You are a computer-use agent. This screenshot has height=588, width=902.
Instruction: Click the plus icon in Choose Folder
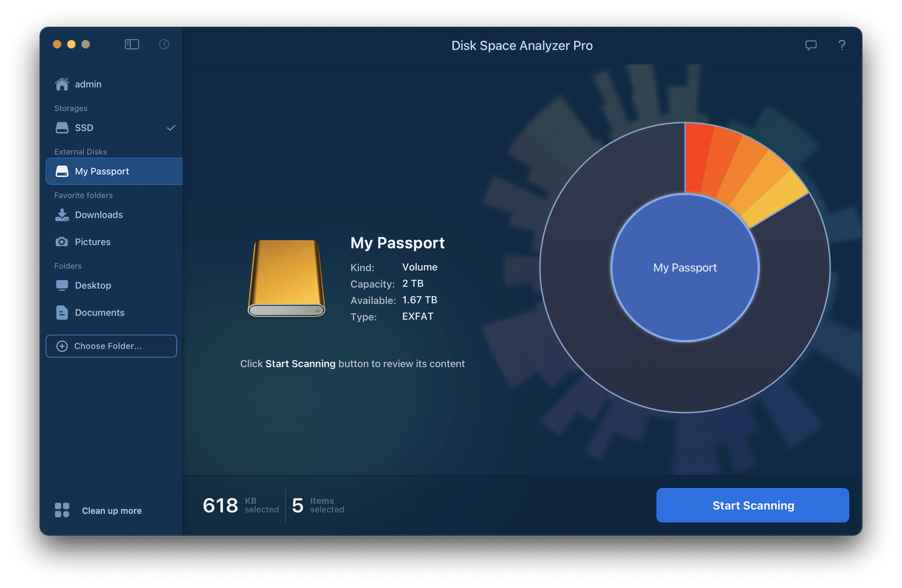62,346
